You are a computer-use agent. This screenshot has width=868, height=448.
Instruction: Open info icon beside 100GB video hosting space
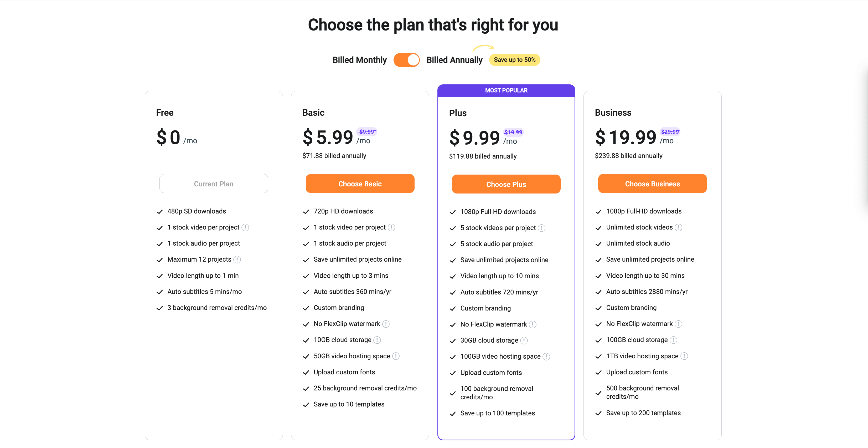pos(546,357)
